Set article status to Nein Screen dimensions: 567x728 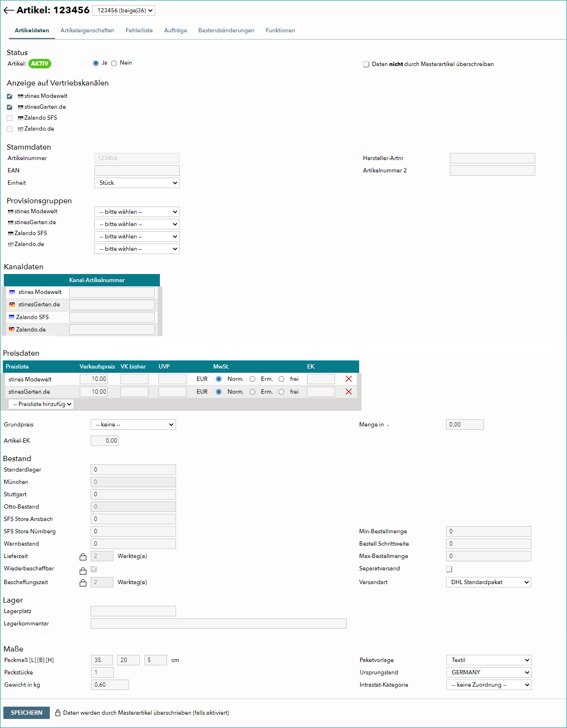point(114,63)
